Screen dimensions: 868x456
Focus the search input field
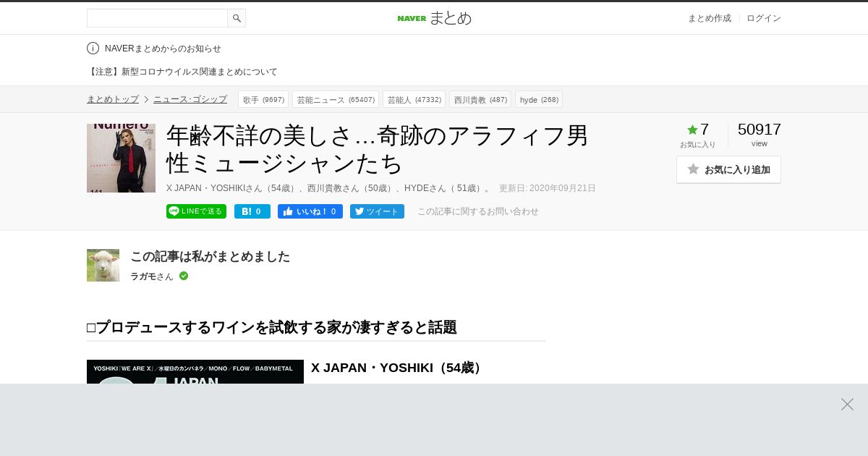(157, 18)
